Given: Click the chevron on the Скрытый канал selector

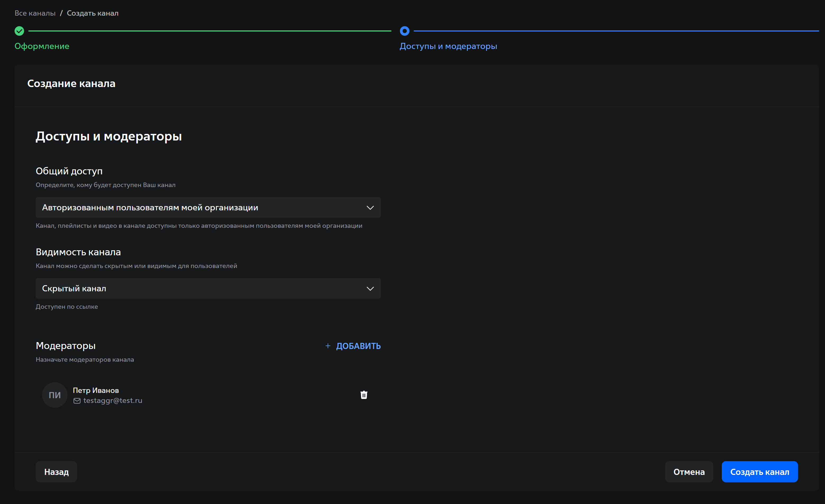Looking at the screenshot, I should tap(370, 288).
